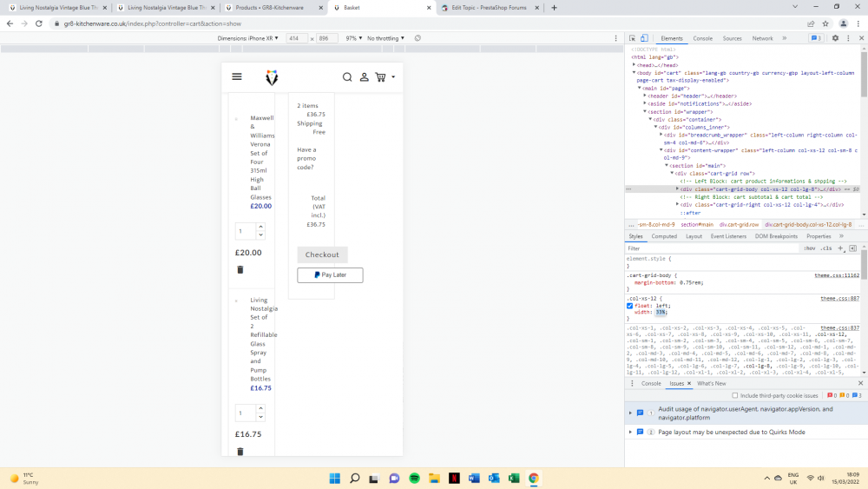Activate the inspect element picker icon
This screenshot has width=868, height=489.
[x=632, y=38]
